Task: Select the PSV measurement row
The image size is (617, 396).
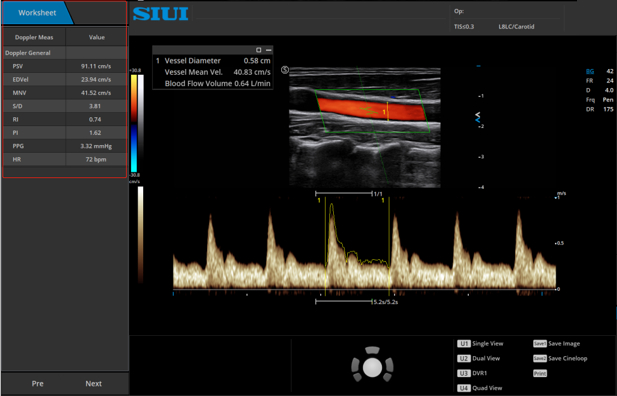Action: point(65,66)
